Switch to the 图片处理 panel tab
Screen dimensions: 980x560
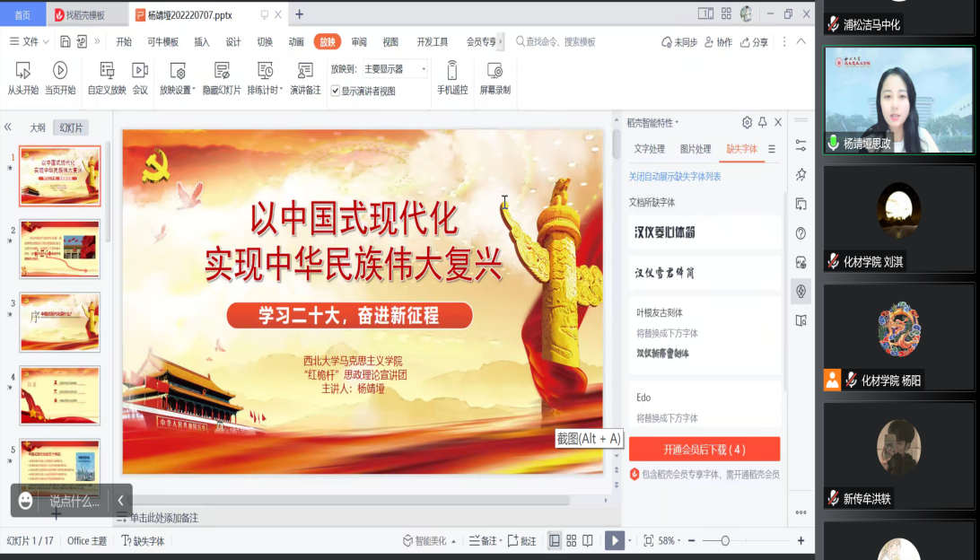(696, 149)
